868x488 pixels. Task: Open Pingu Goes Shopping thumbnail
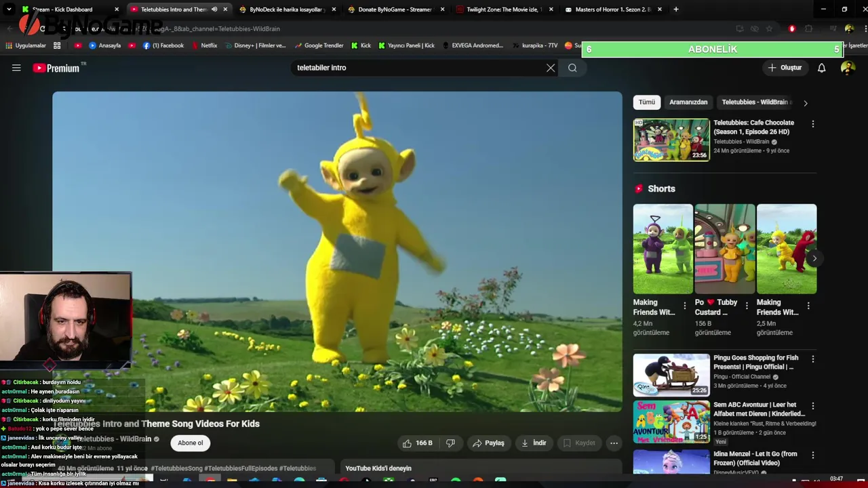pyautogui.click(x=671, y=375)
